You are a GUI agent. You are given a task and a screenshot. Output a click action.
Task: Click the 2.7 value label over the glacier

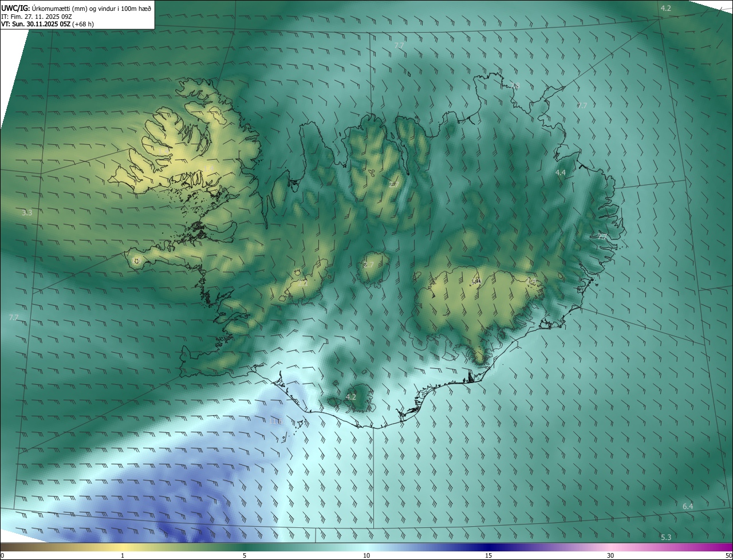coord(368,265)
